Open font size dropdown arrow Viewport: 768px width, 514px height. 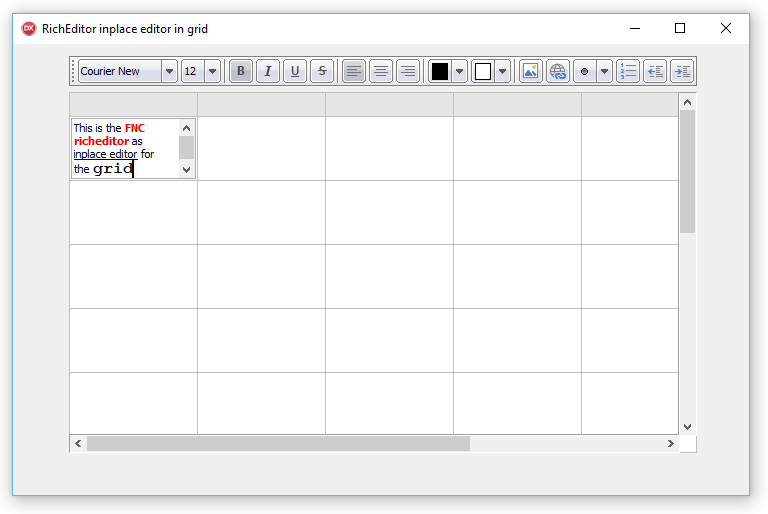tap(213, 72)
